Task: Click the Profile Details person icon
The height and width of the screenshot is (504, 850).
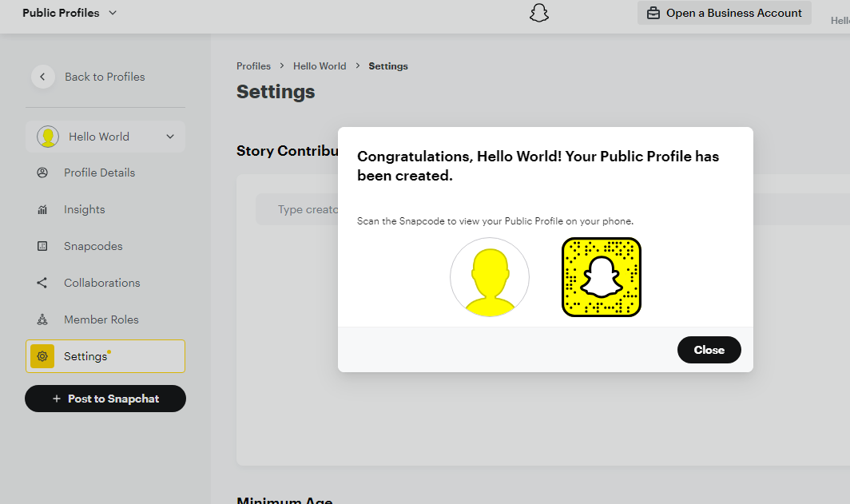Action: pyautogui.click(x=42, y=173)
